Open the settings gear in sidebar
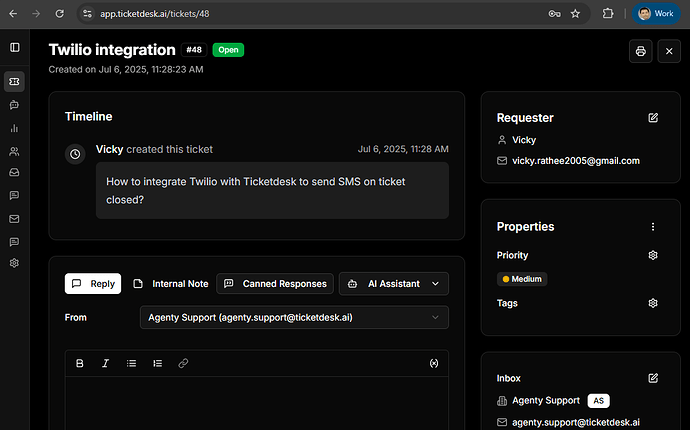 [x=14, y=263]
